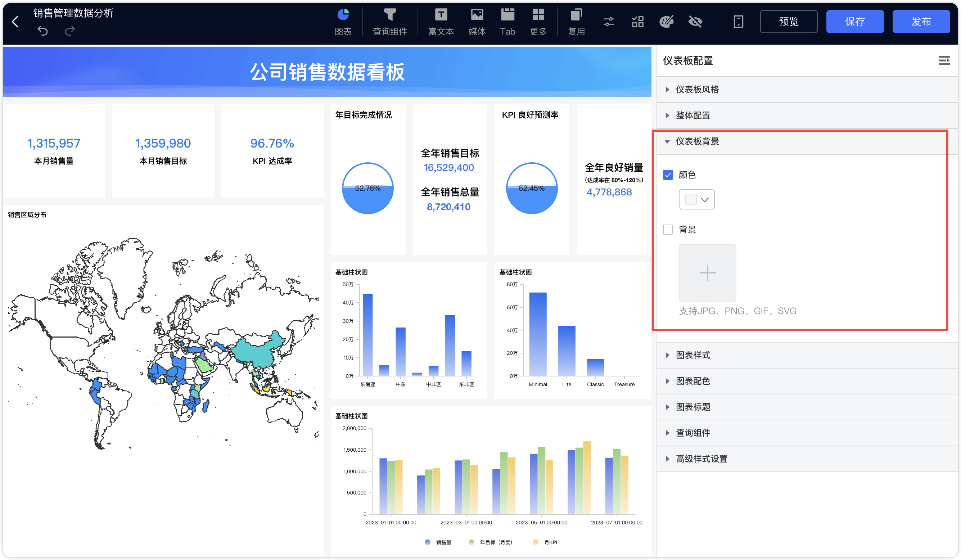Click the 发布 publish button

click(921, 22)
